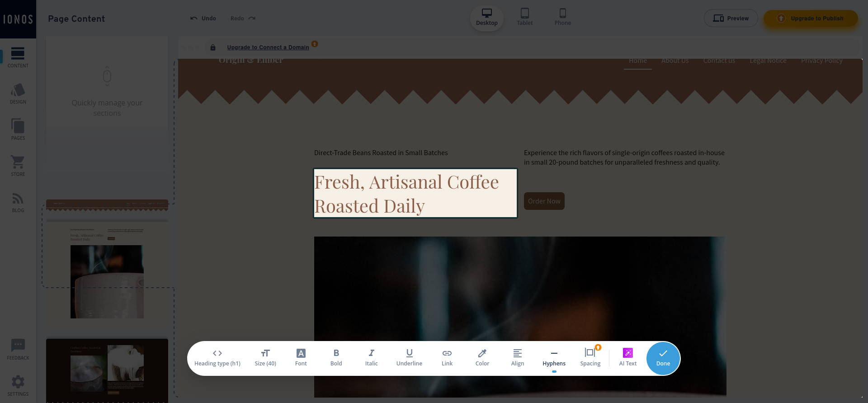Open the text Size (40) option
868x403 pixels.
tap(265, 358)
